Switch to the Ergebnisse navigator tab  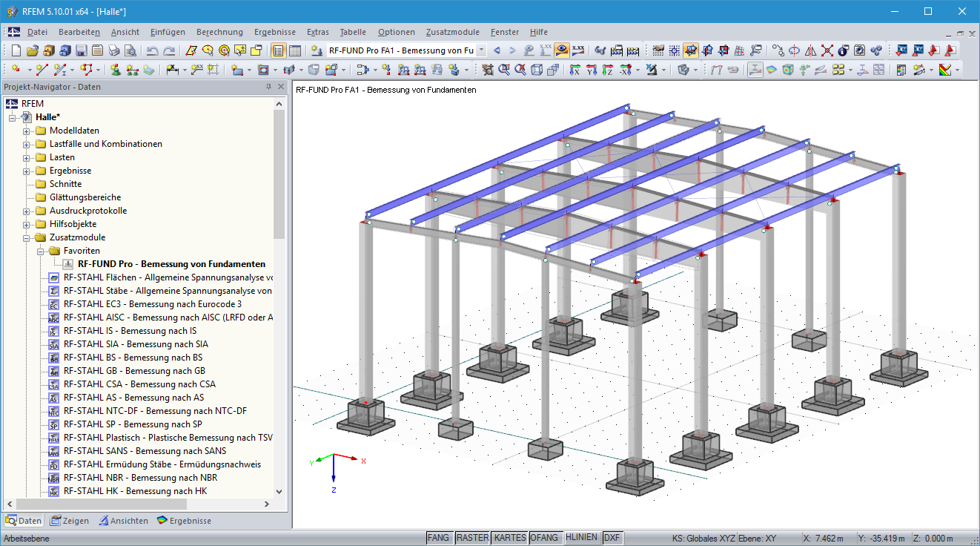click(x=184, y=521)
